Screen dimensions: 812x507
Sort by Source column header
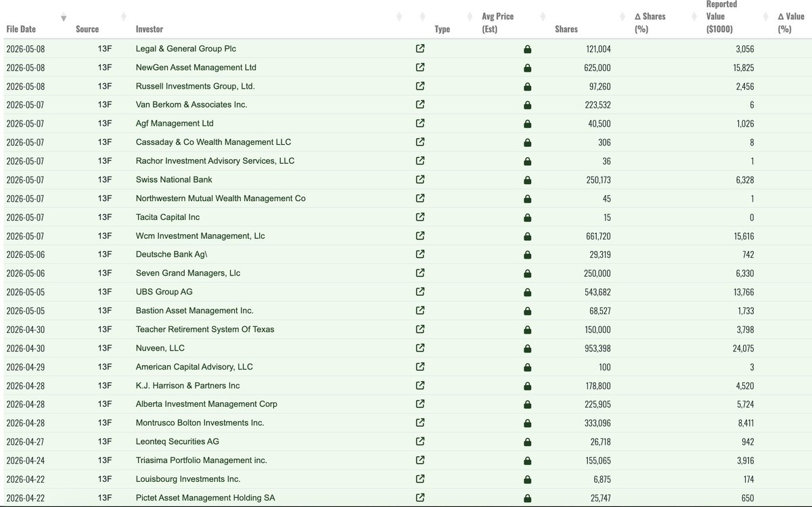tap(87, 29)
